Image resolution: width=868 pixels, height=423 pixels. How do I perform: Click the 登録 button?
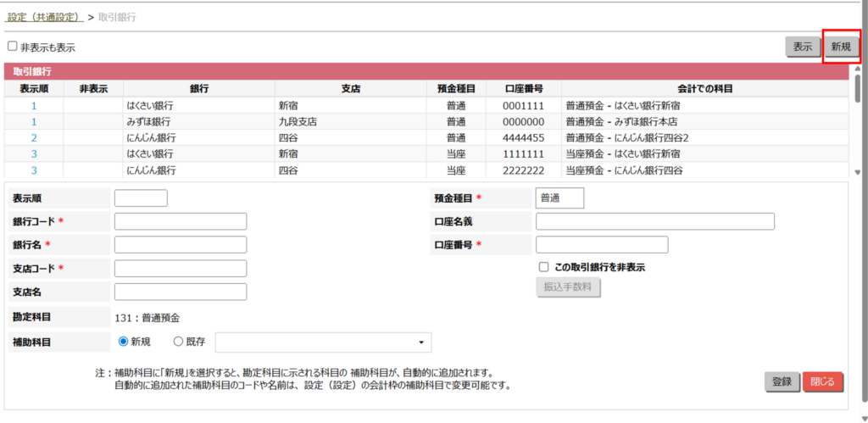tap(782, 381)
